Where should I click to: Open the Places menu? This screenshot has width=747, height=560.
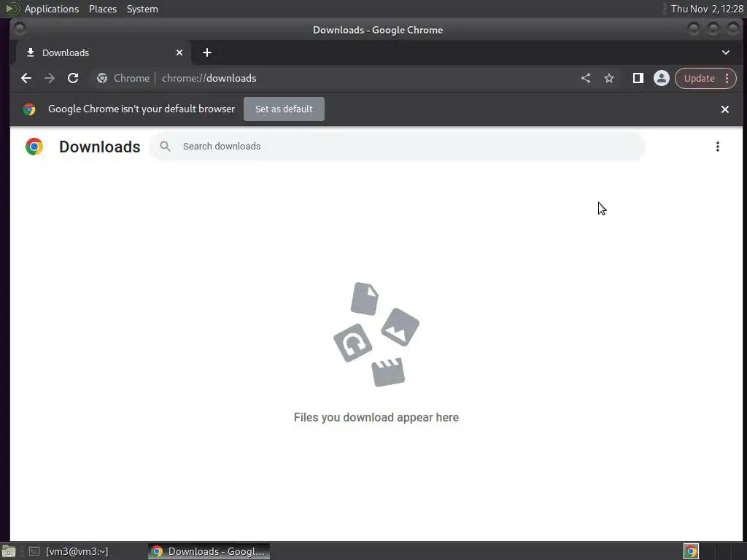(x=102, y=9)
